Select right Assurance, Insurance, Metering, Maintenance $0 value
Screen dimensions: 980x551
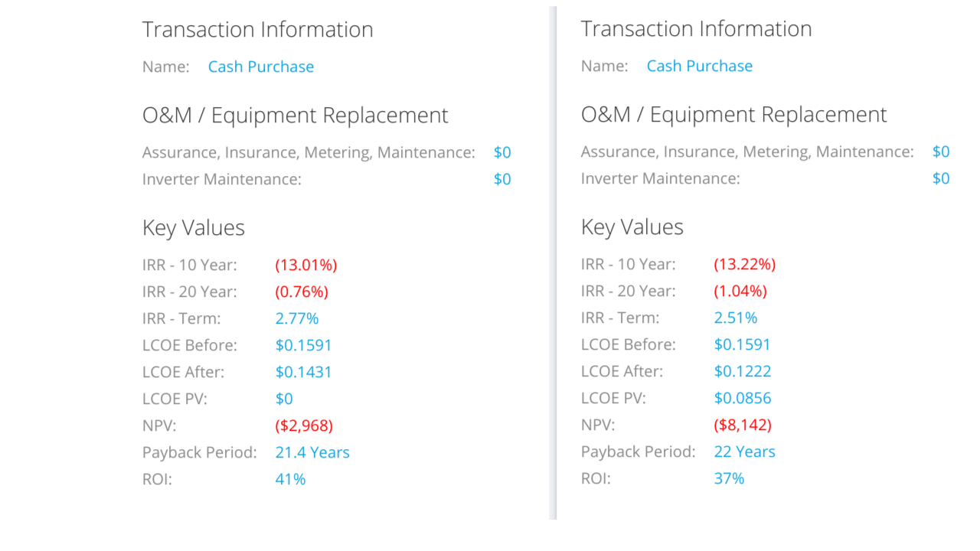pyautogui.click(x=941, y=152)
